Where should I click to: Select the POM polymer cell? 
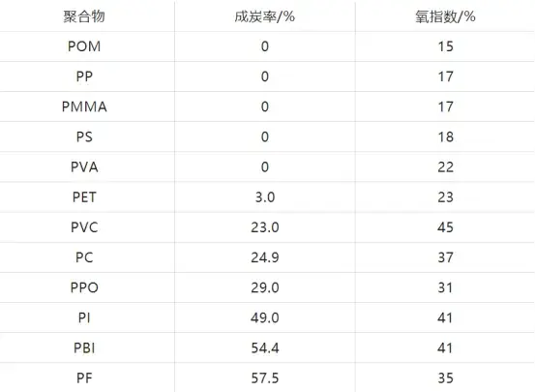[84, 46]
